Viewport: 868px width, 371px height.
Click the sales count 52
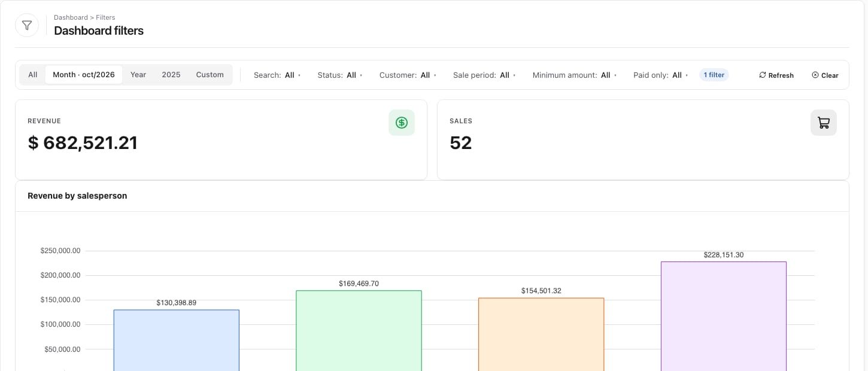461,142
